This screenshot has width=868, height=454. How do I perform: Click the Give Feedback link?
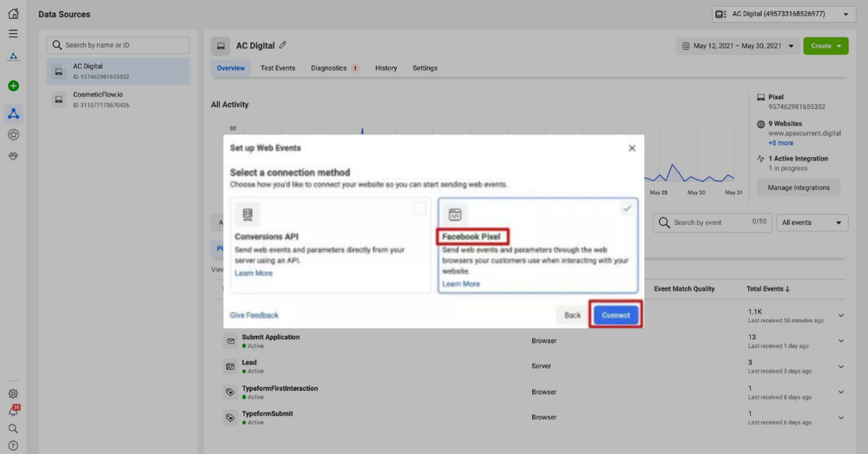pos(254,315)
